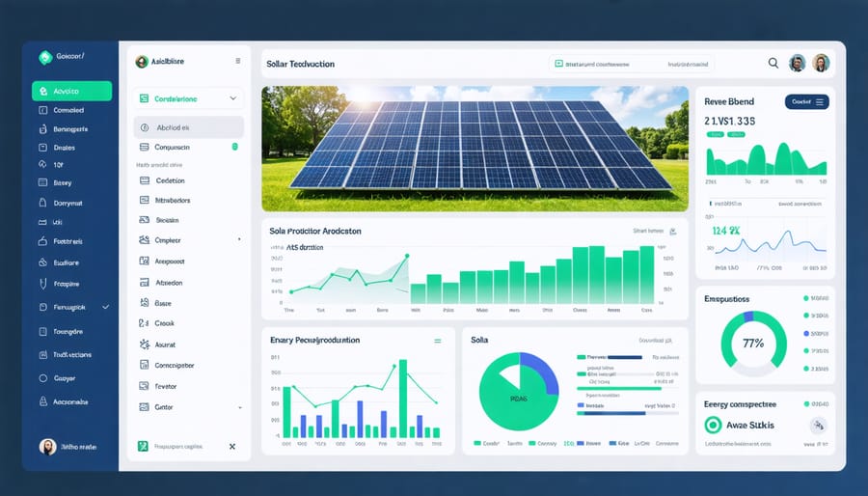Click the 77% donut chart
868x496 pixels.
point(753,344)
